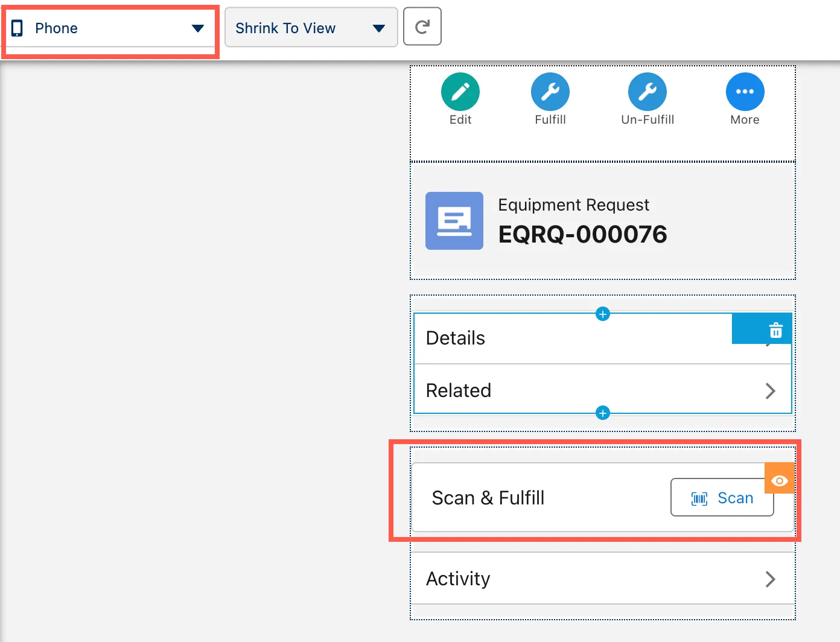Image resolution: width=840 pixels, height=642 pixels.
Task: Click the Scan & Fulfill title
Action: pyautogui.click(x=488, y=498)
